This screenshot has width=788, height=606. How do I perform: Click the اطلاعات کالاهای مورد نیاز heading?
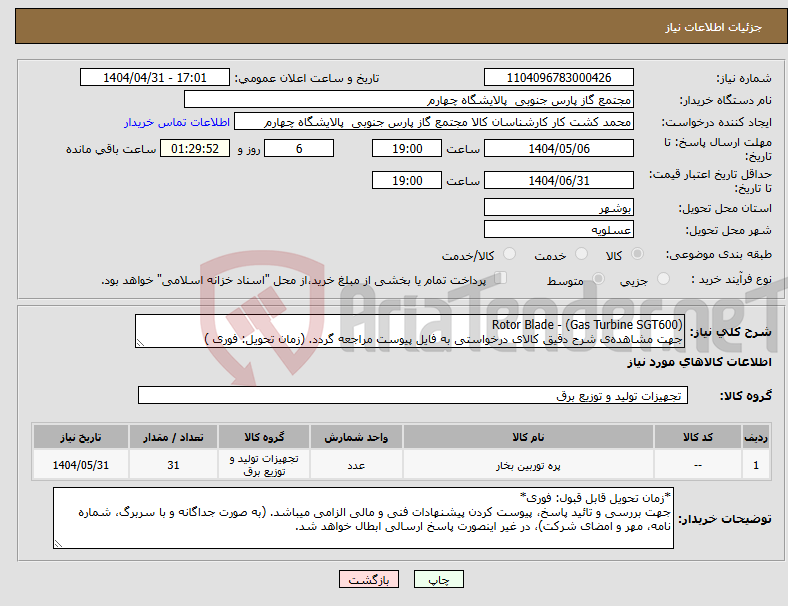click(699, 362)
